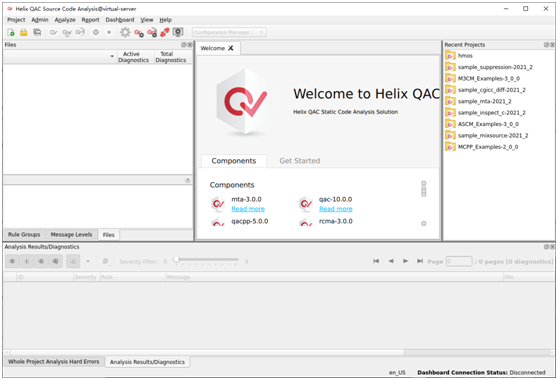The image size is (558, 380).
Task: Click the first red QA gear icon
Action: (x=139, y=33)
